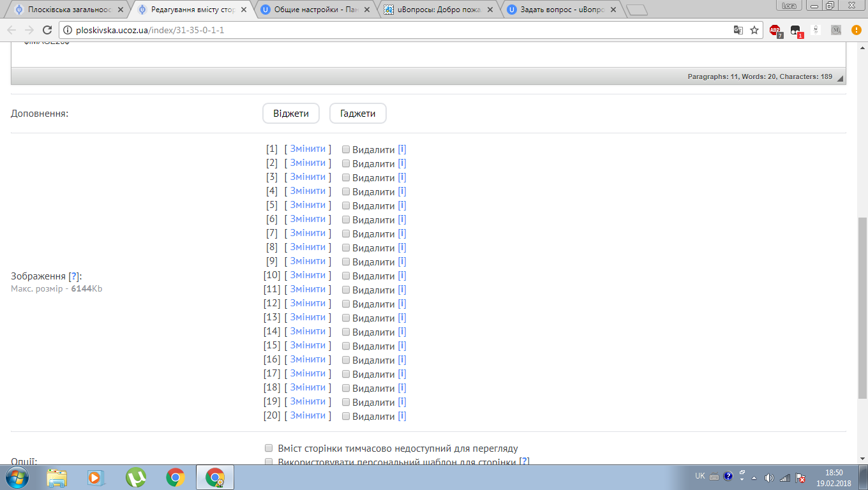Open the info [i] icon for image 5
This screenshot has width=868, height=490.
click(402, 205)
